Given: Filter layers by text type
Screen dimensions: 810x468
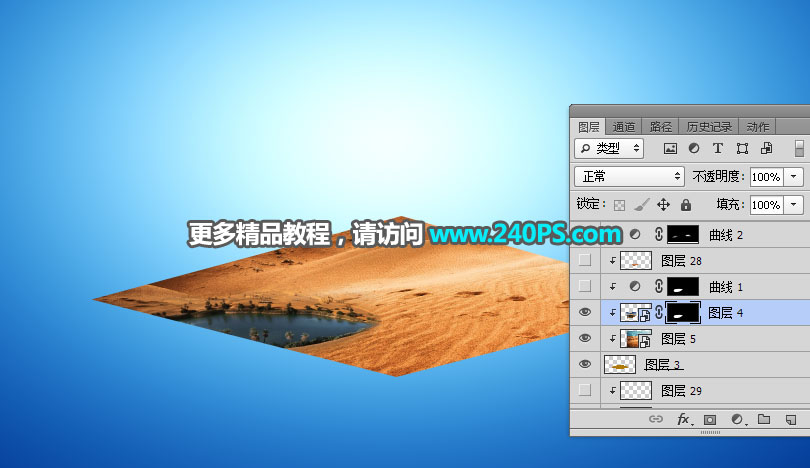Looking at the screenshot, I should click(x=717, y=148).
